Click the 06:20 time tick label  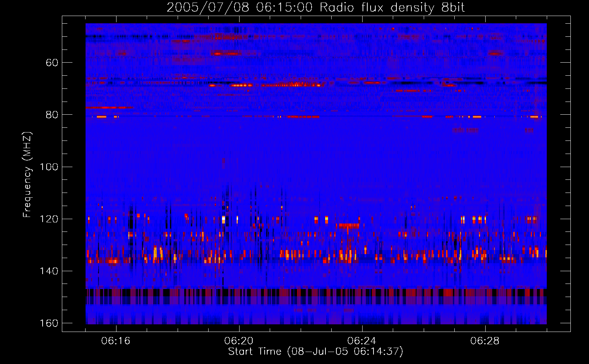point(239,341)
